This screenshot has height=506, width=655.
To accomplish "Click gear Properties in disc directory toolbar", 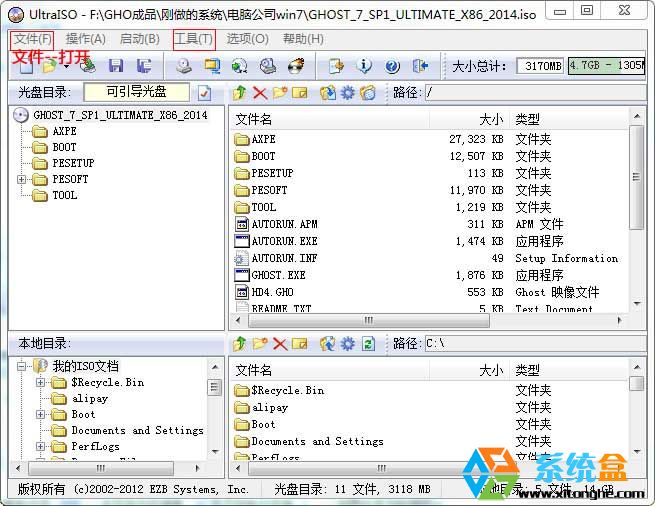I will click(x=348, y=92).
